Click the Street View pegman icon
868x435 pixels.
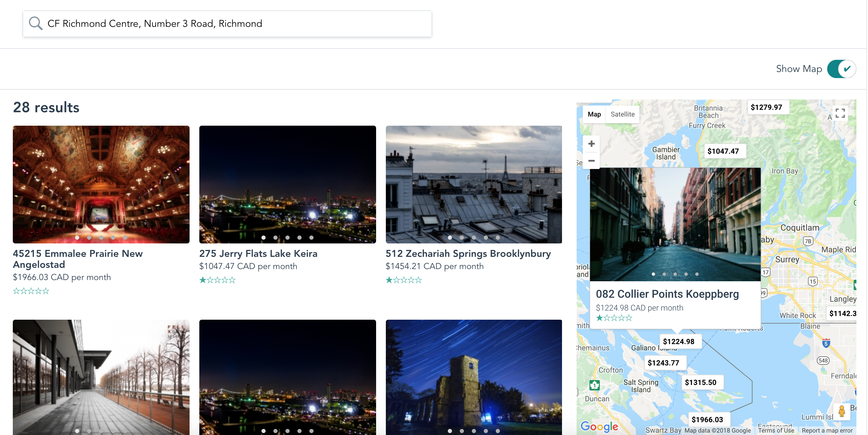coord(841,411)
